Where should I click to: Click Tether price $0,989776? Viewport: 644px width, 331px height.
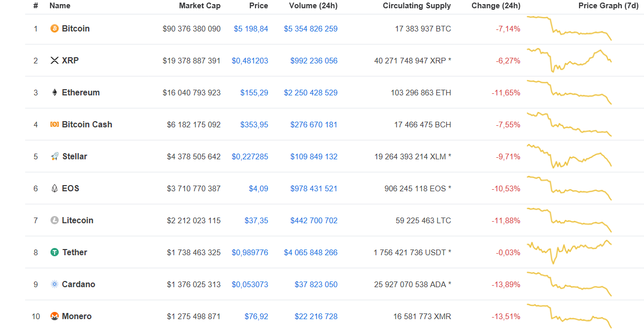(x=250, y=253)
